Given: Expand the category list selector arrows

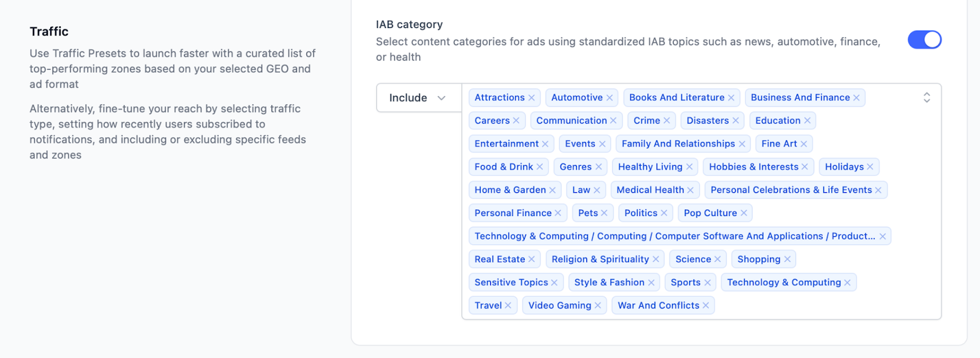Looking at the screenshot, I should pyautogui.click(x=927, y=98).
